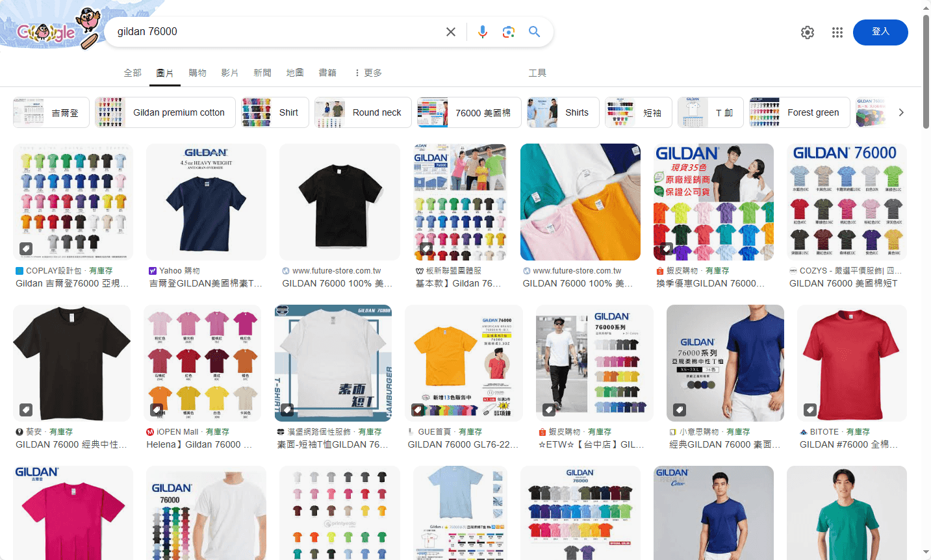Open the man in green tee thumbnail
Viewport: 931px width, 560px height.
847,513
